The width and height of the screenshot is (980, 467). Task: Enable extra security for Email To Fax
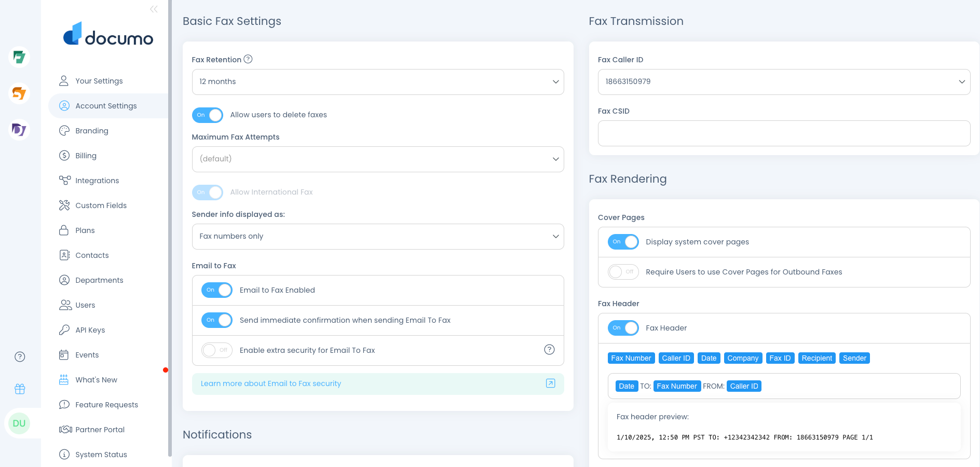(x=217, y=350)
